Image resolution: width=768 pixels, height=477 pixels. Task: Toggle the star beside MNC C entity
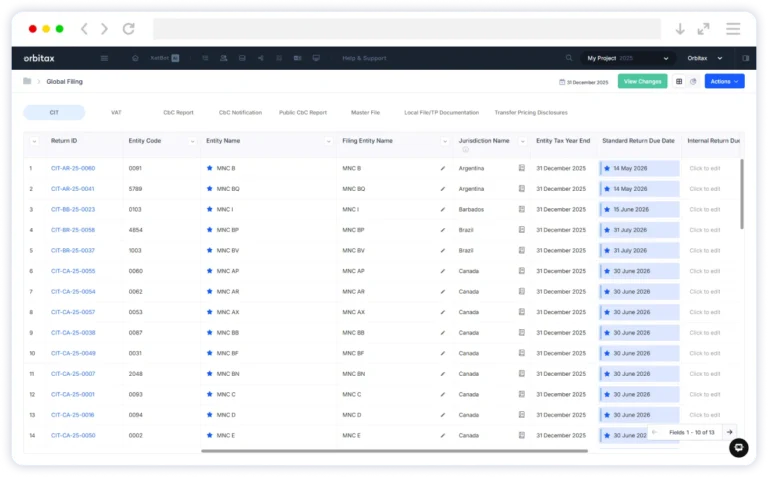click(209, 395)
